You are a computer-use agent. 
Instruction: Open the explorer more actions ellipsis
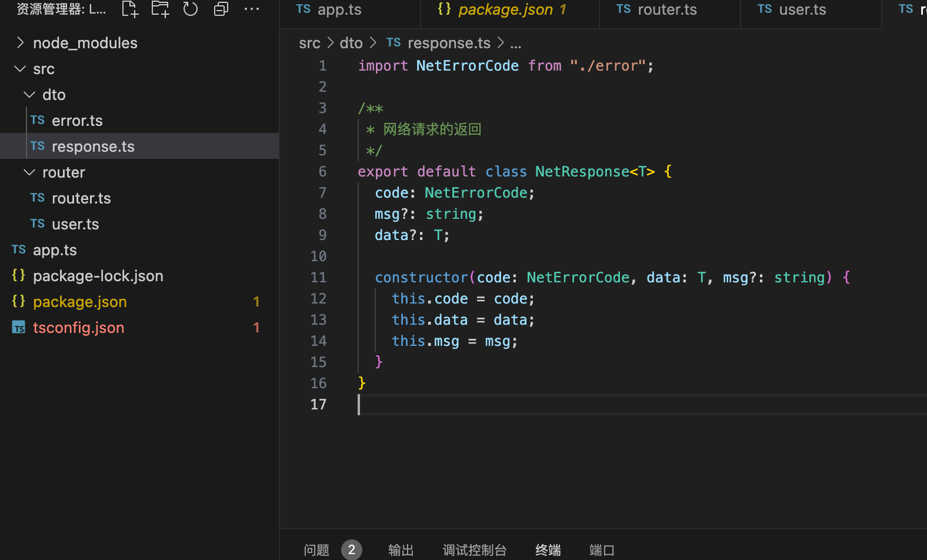pyautogui.click(x=252, y=9)
